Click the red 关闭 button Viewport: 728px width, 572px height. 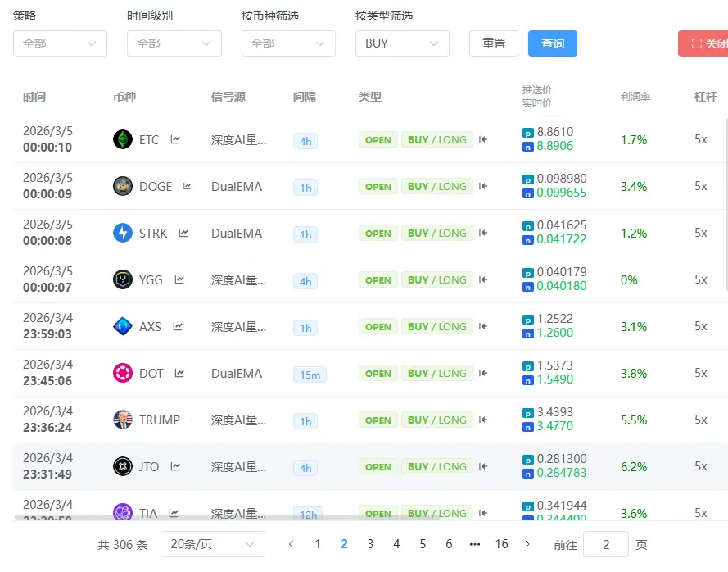tap(703, 43)
